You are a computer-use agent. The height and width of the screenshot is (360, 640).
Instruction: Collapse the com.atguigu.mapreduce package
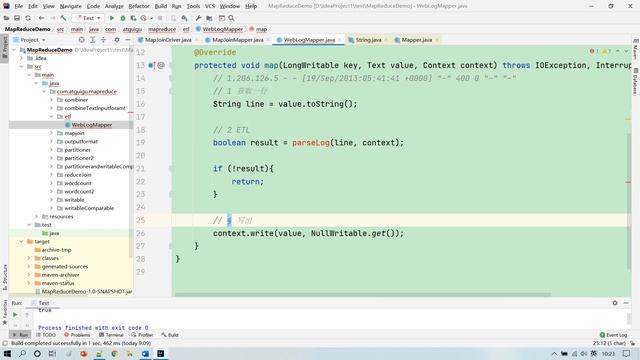pos(44,91)
